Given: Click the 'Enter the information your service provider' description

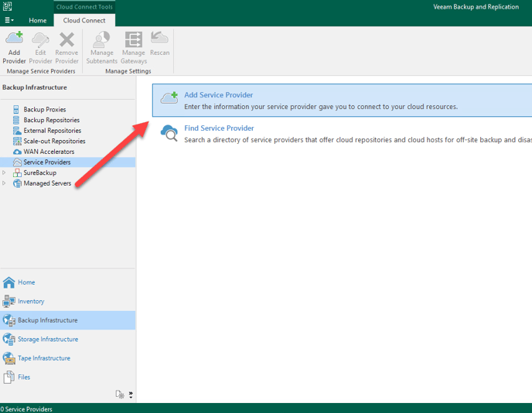Looking at the screenshot, I should [321, 107].
